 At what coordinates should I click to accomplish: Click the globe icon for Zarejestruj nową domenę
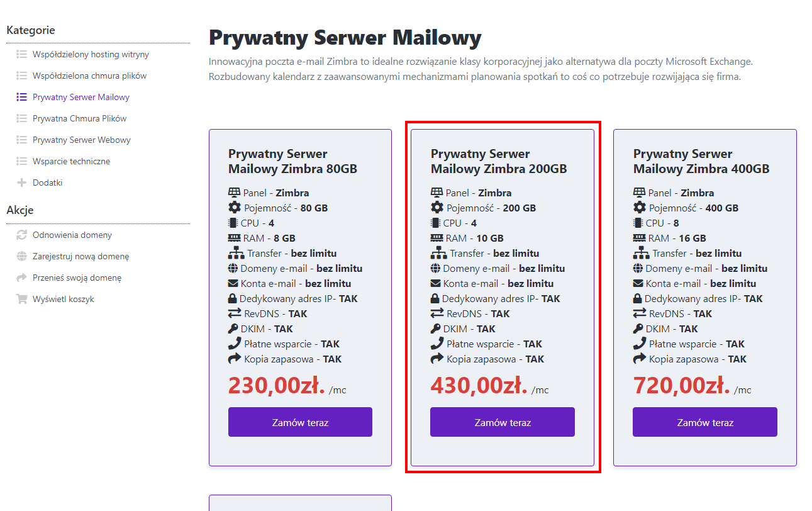(21, 257)
